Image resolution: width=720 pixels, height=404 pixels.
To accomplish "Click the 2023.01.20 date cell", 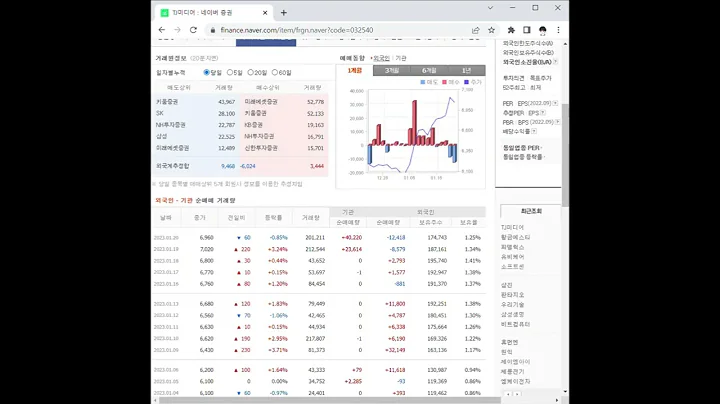I will point(166,238).
